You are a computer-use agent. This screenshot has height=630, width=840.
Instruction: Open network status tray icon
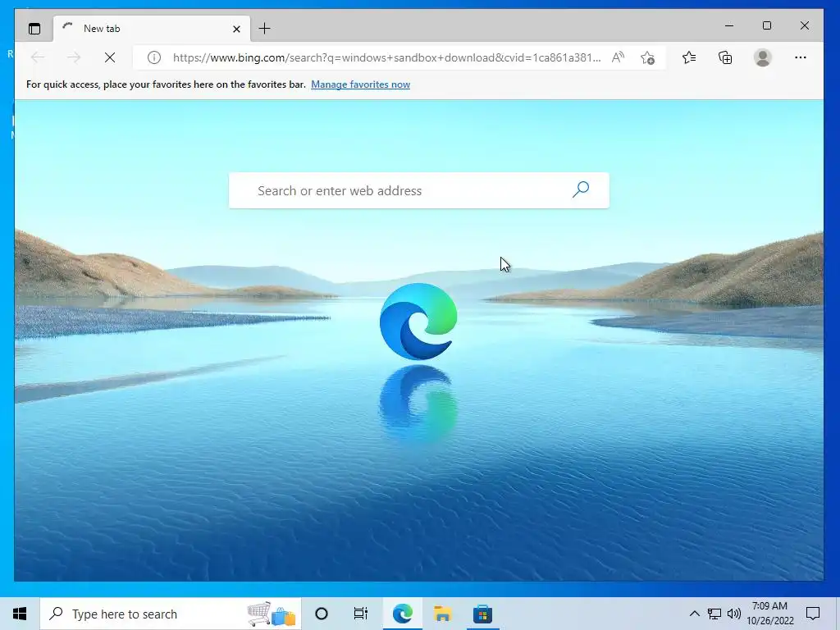click(714, 614)
